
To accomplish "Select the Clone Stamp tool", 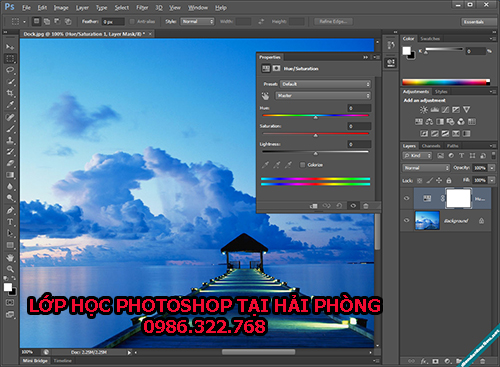I will click(x=10, y=140).
